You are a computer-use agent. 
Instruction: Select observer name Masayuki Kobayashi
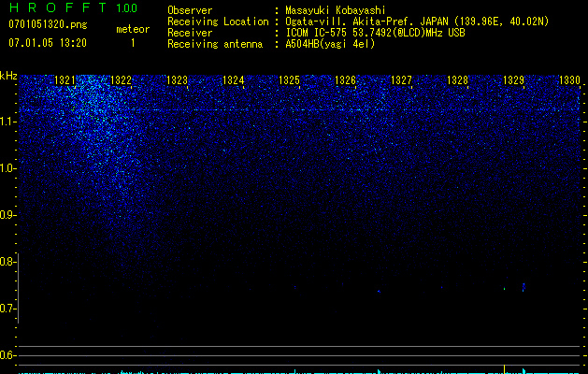tap(336, 10)
